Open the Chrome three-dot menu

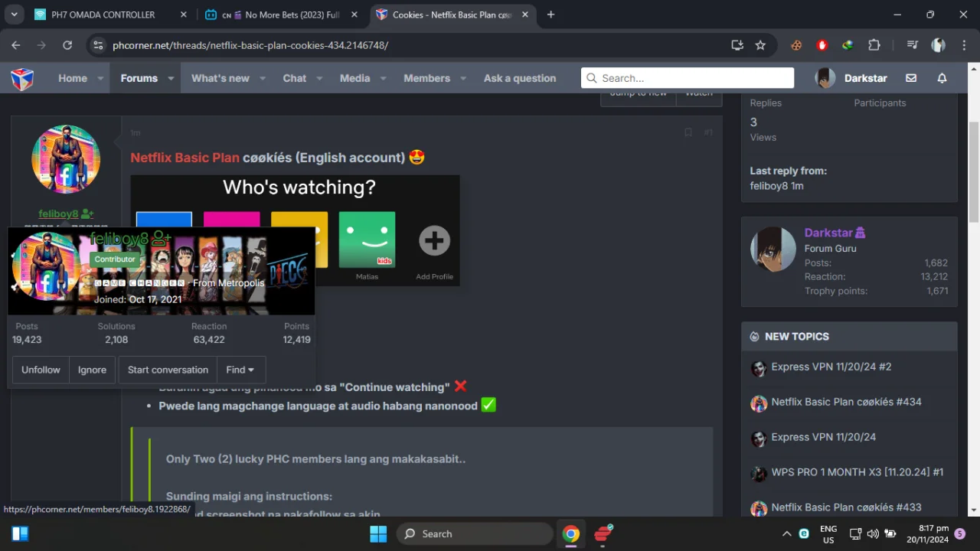tap(963, 45)
